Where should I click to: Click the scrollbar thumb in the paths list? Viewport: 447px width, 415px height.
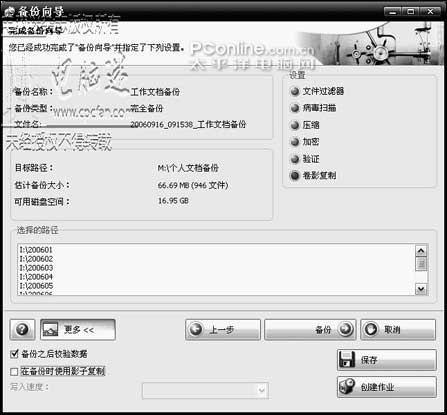point(421,264)
